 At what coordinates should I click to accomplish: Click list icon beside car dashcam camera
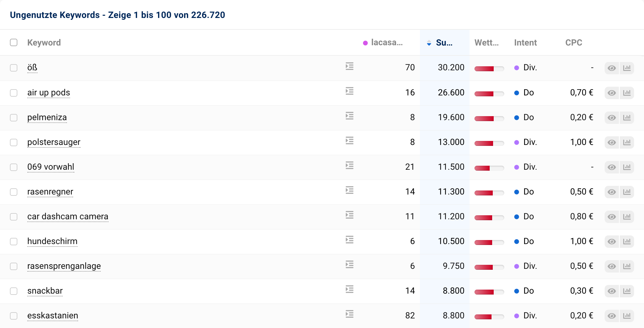point(350,215)
